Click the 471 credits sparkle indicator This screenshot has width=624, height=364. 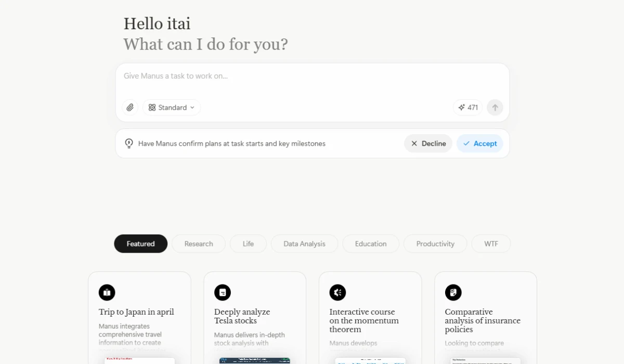tap(467, 108)
